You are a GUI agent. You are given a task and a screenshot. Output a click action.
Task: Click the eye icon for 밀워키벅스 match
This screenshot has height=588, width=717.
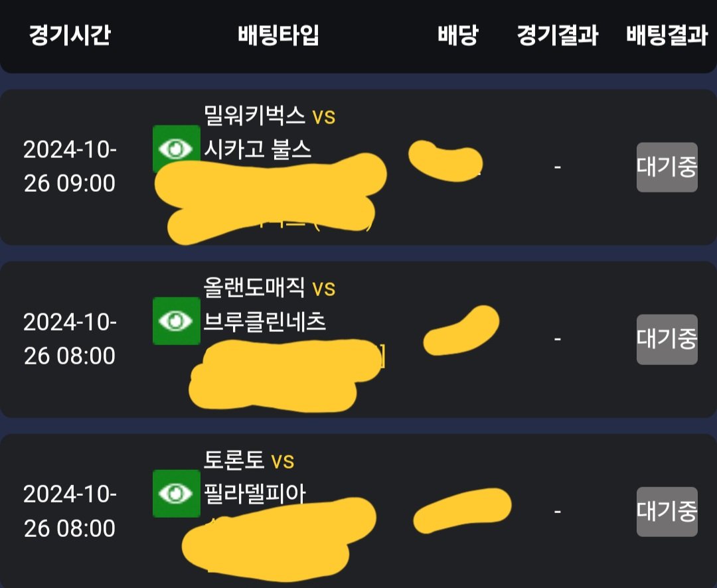pyautogui.click(x=176, y=147)
